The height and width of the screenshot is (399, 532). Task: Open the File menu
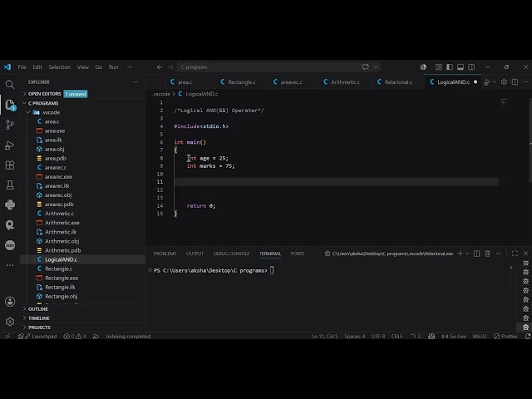pos(22,67)
